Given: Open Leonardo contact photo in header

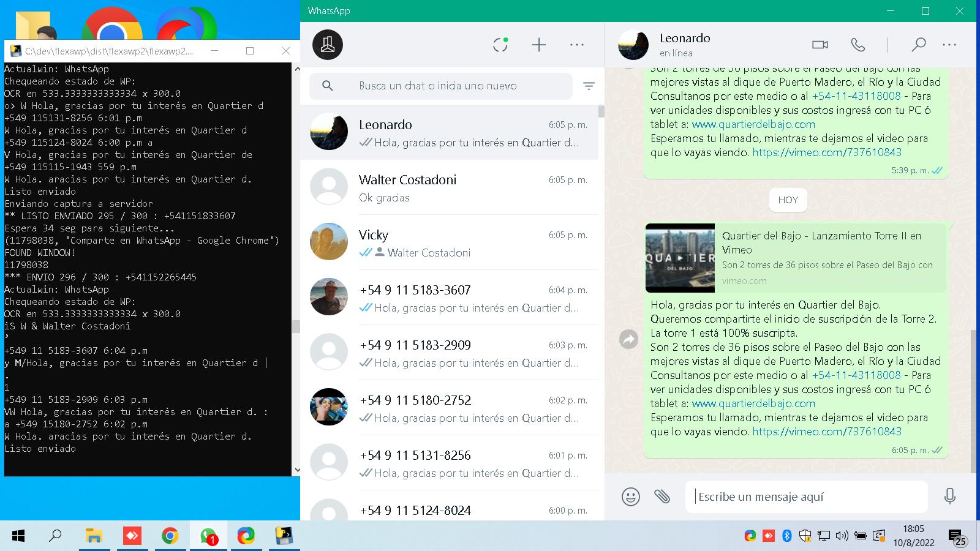Looking at the screenshot, I should (633, 45).
